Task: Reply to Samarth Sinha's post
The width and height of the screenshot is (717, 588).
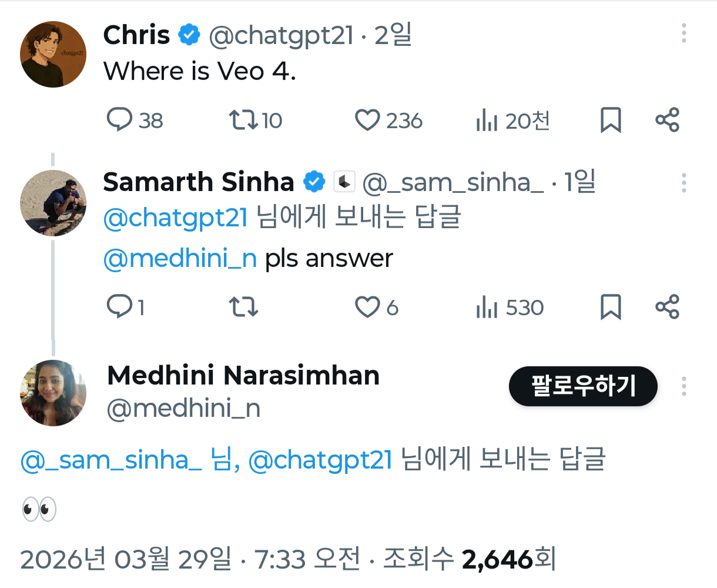Action: [119, 307]
